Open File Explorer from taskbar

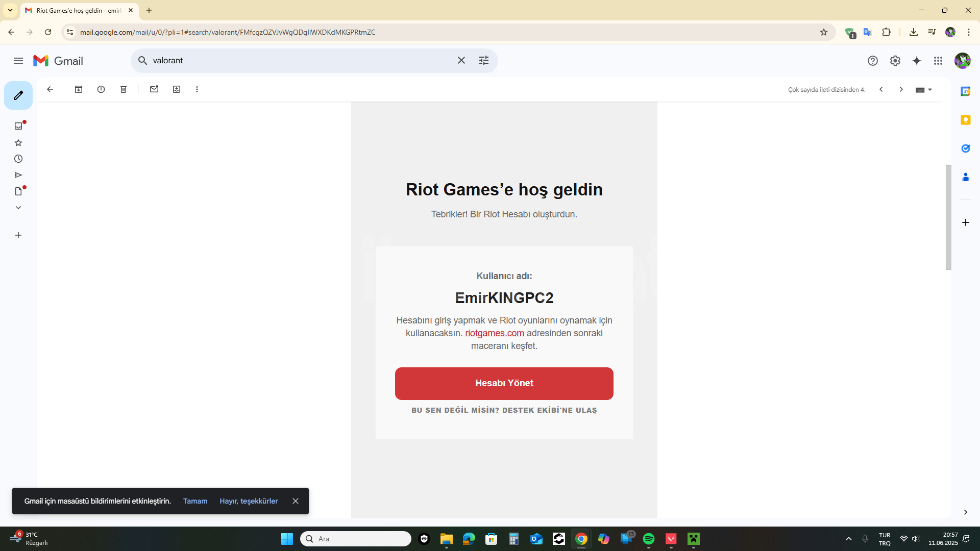click(447, 539)
